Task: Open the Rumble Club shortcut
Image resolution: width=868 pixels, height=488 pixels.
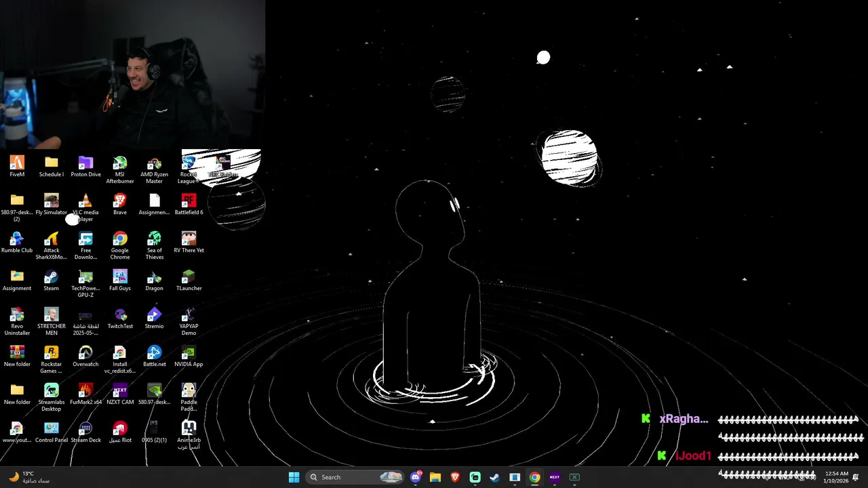Action: [17, 243]
